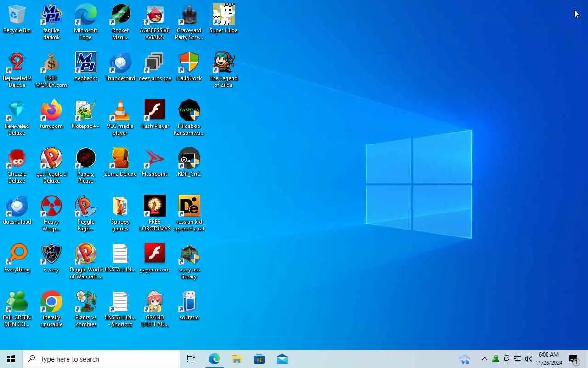This screenshot has height=368, width=588.
Task: Select the 'scary ass library' icon
Action: [x=189, y=261]
